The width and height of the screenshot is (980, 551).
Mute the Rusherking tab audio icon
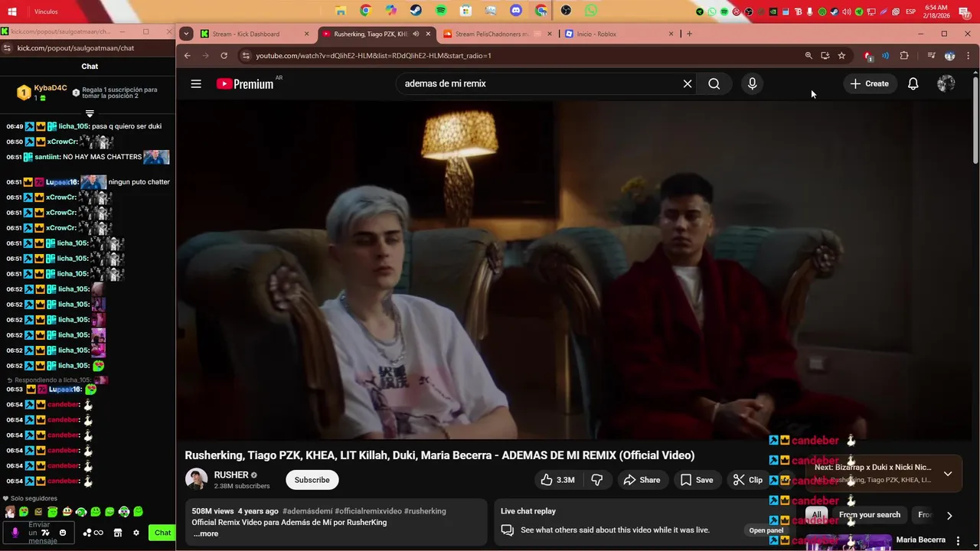[416, 34]
